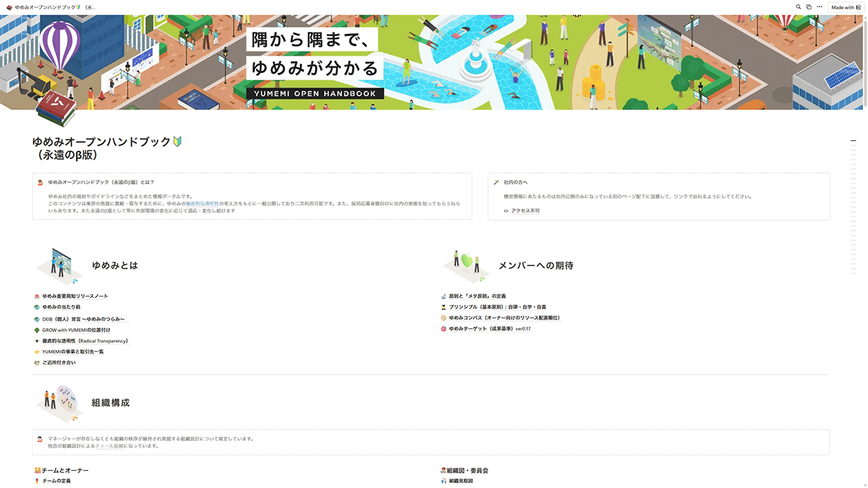This screenshot has height=488, width=868.
Task: Open DEIB（個人）宣言 〜ゆめみのつらみ〜 link
Action: pyautogui.click(x=83, y=319)
